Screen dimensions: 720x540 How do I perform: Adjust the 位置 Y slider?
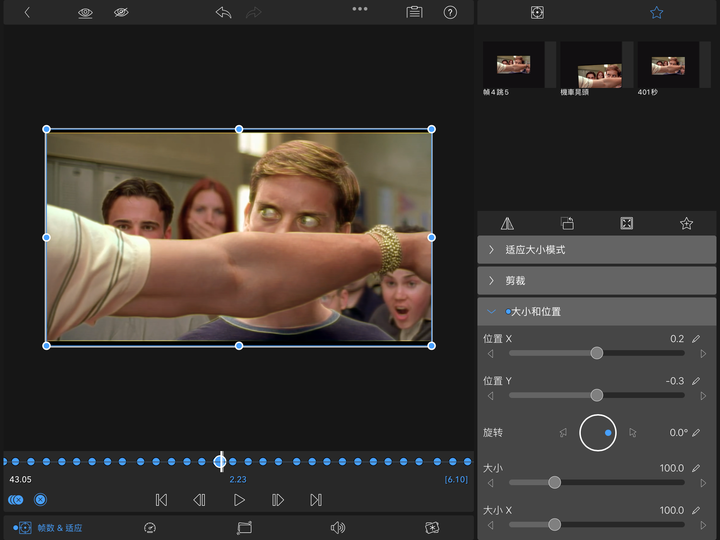596,395
